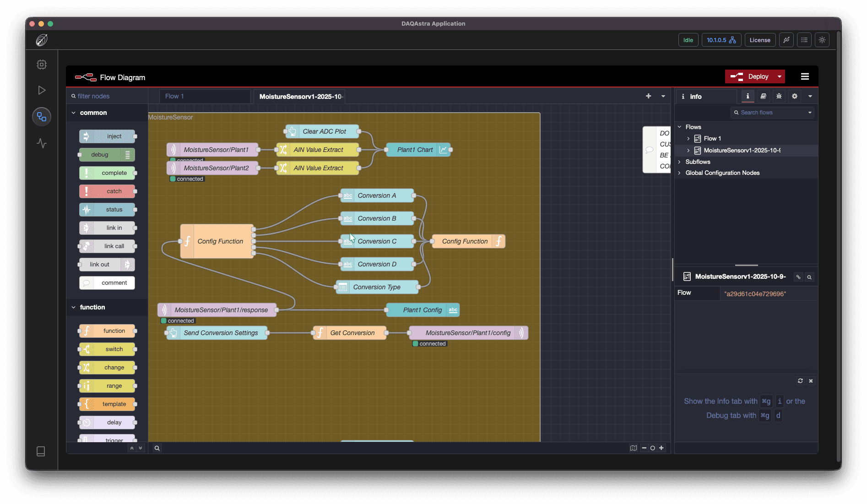
Task: Open the help book icon tab
Action: click(x=763, y=96)
